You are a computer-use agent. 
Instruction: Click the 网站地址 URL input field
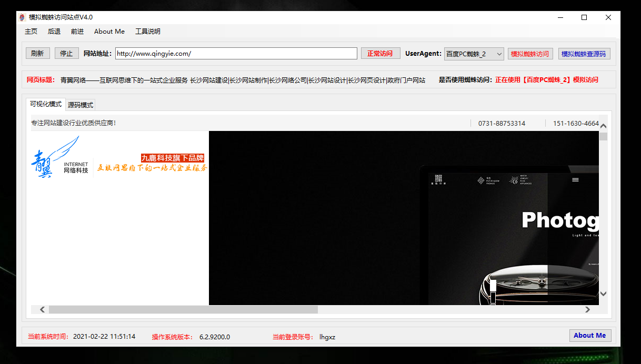pos(236,54)
